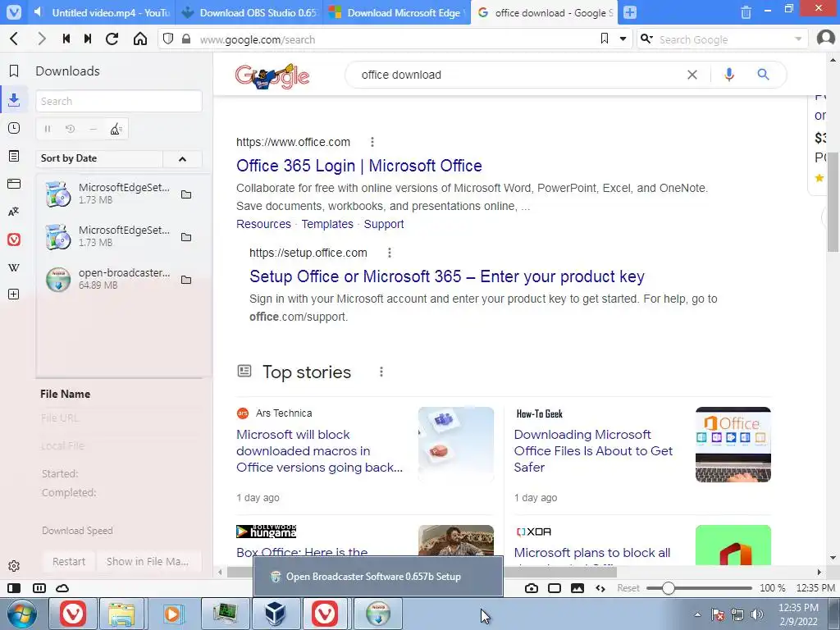The height and width of the screenshot is (630, 840).
Task: Open the folder of the open-broadcaster download
Action: coord(186,280)
